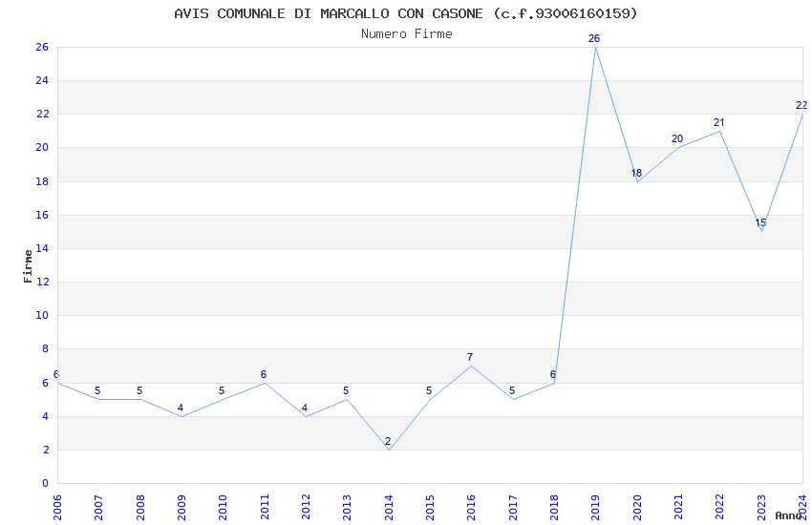Click the 2006 year label on x-axis
Viewport: 812px width, 525px height.
coord(57,504)
